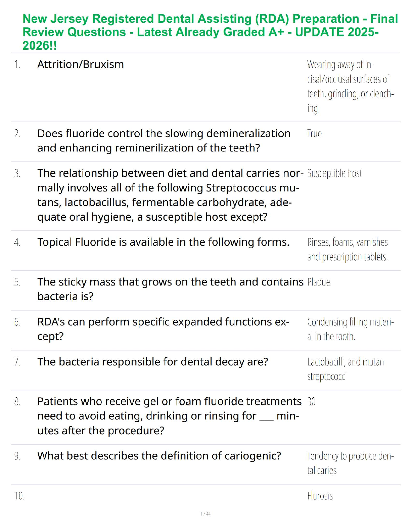Select the "Rinses, foams, varnishes" answer
Viewport: 411px width, 532px height.
pos(347,250)
